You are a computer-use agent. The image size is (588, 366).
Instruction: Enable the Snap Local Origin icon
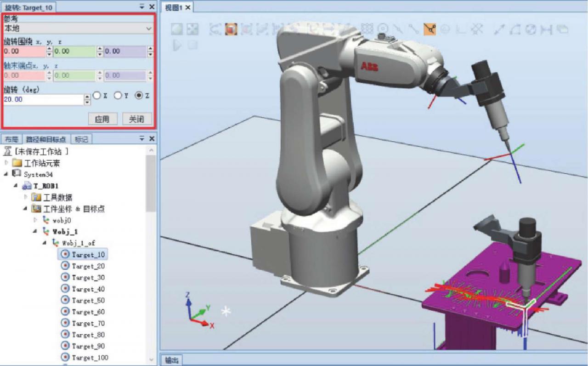point(460,29)
